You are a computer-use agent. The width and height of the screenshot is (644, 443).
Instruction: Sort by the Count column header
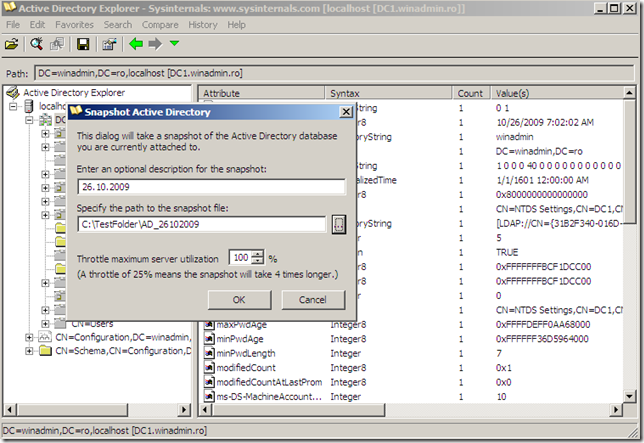(x=471, y=93)
